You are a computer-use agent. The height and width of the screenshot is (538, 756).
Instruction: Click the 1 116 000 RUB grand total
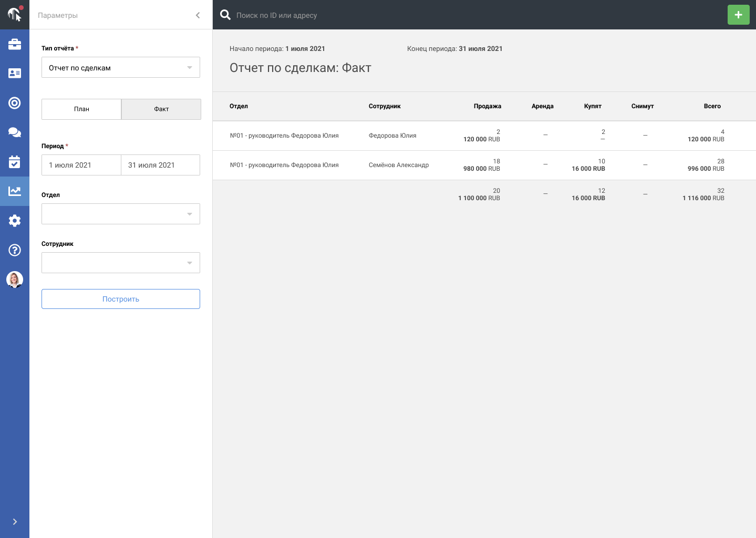[x=703, y=198]
